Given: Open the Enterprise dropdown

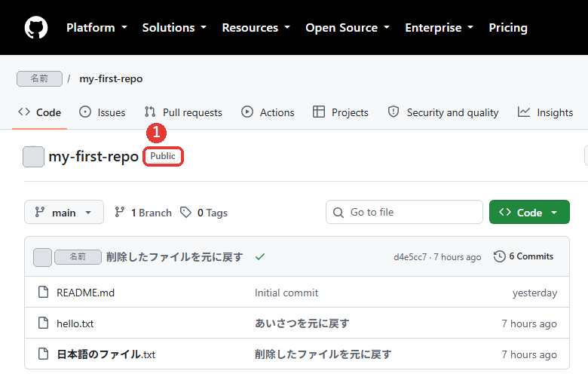Looking at the screenshot, I should (439, 27).
